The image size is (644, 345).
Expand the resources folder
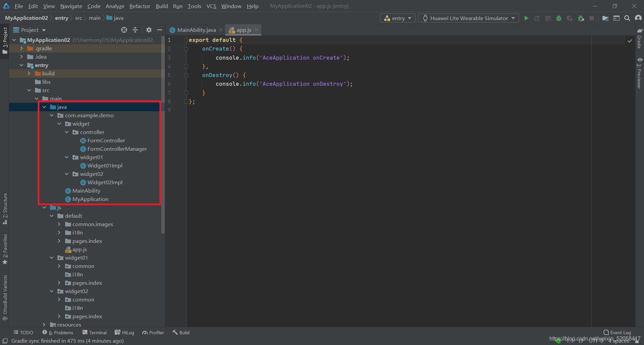(x=44, y=325)
